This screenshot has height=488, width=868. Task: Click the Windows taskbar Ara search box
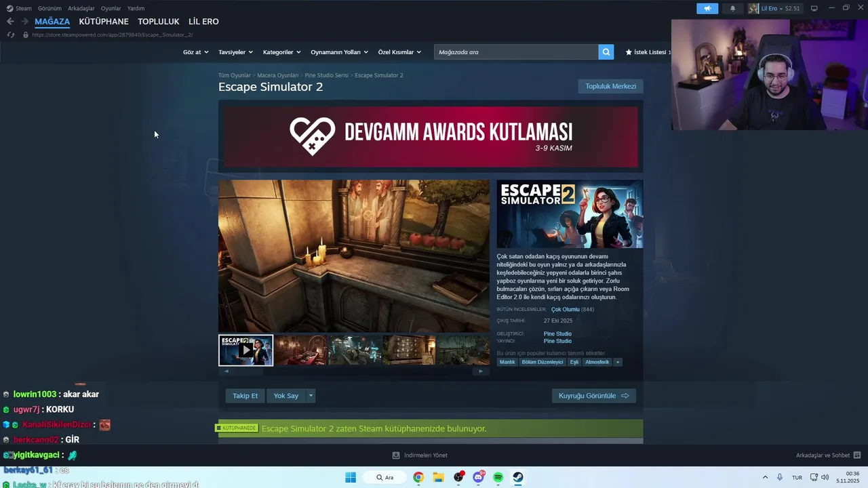384,477
